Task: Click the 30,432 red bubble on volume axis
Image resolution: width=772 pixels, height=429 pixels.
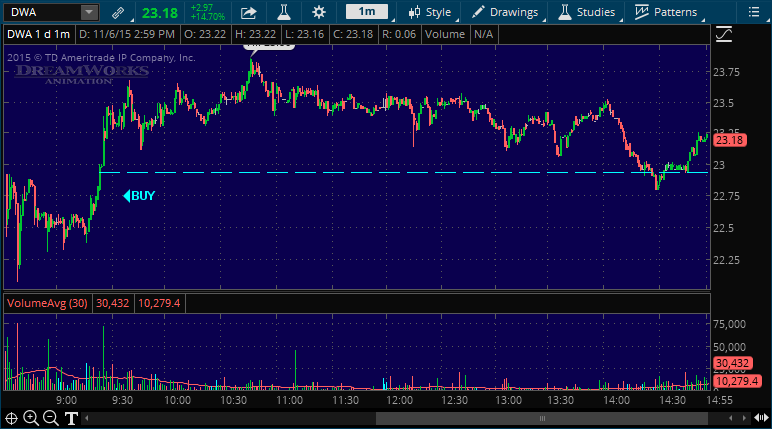Action: 732,363
